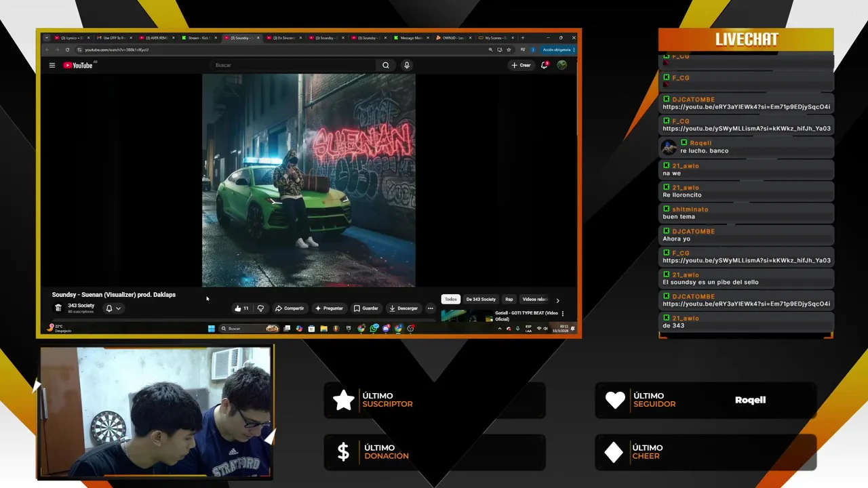
Task: Click shitminato's username in livechat
Action: pos(690,209)
